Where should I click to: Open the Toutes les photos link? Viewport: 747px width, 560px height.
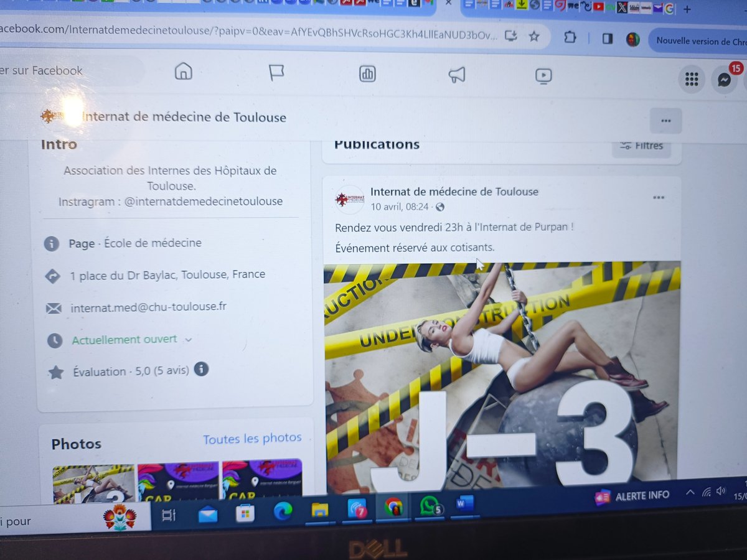click(x=252, y=439)
